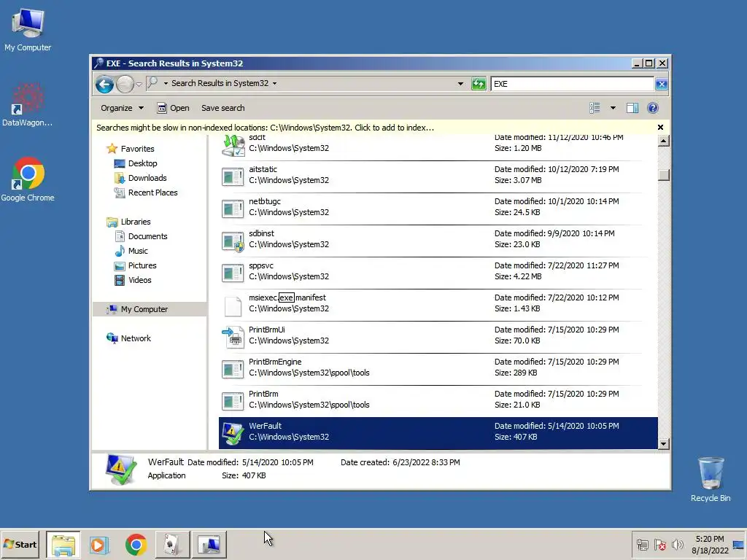Click the slow search index notification link

[x=265, y=128]
